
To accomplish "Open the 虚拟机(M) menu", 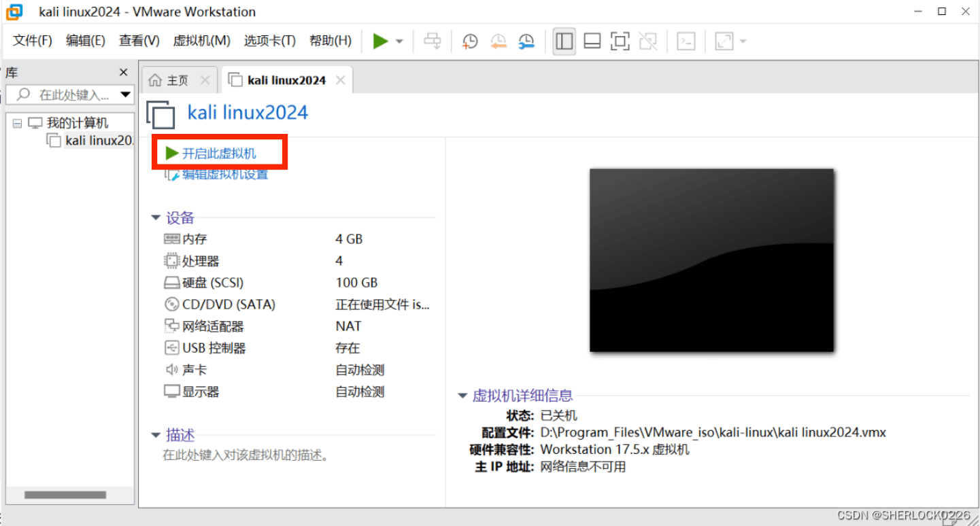I will click(x=202, y=41).
